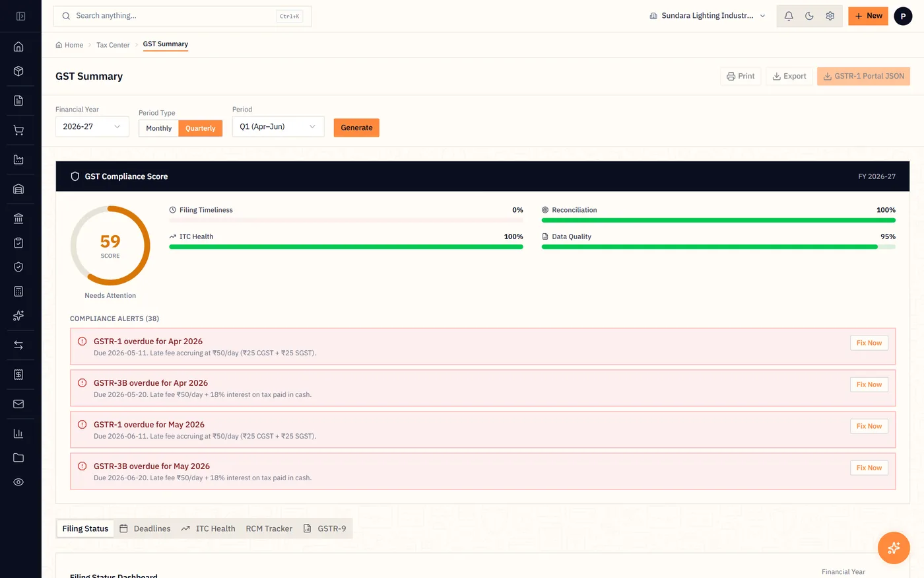Open the clipboard check icon in sidebar

18,242
